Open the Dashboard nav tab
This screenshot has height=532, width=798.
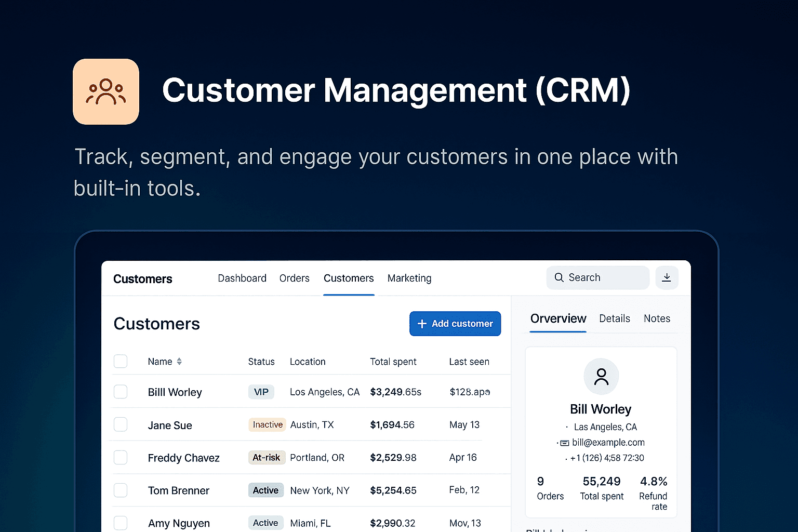coord(242,278)
